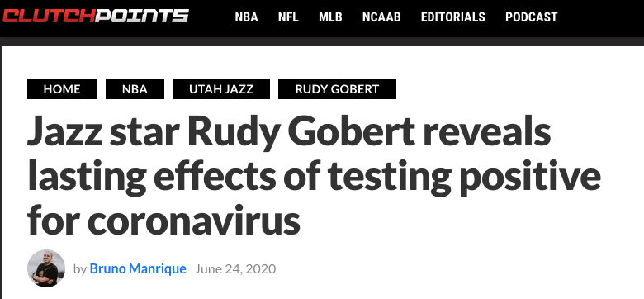
Task: Click author Bruno Manrique's name link
Action: coord(138,269)
